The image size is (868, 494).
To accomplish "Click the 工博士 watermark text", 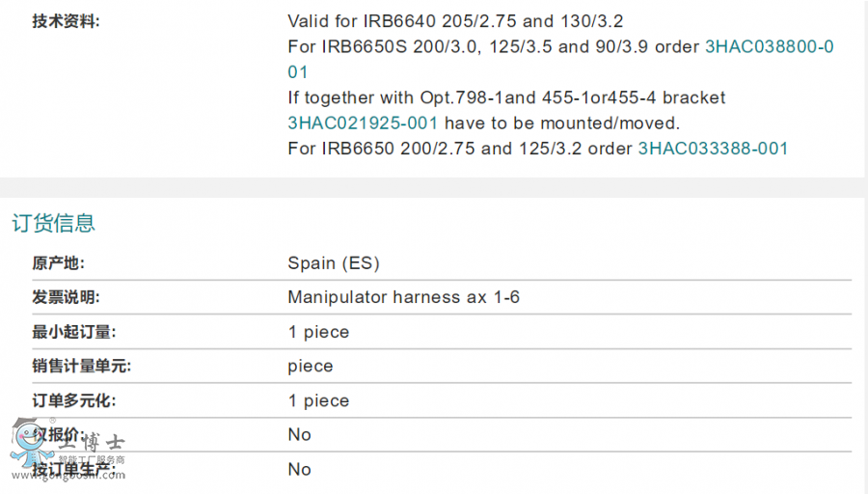I will click(x=94, y=444).
